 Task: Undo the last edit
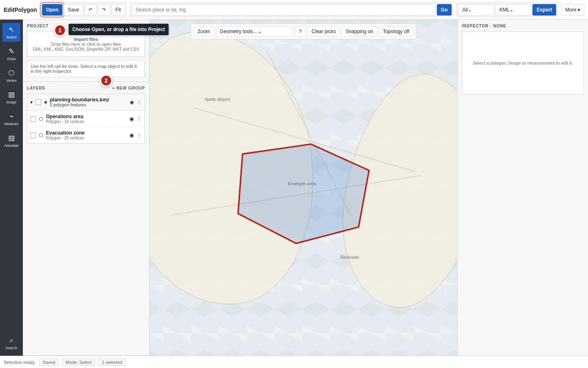pyautogui.click(x=91, y=10)
